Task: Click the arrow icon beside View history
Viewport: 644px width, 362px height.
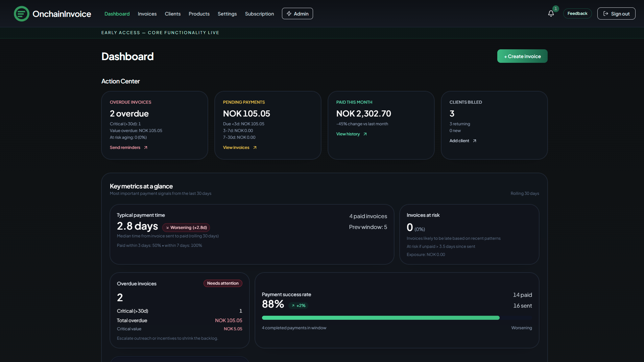Action: coord(365,134)
